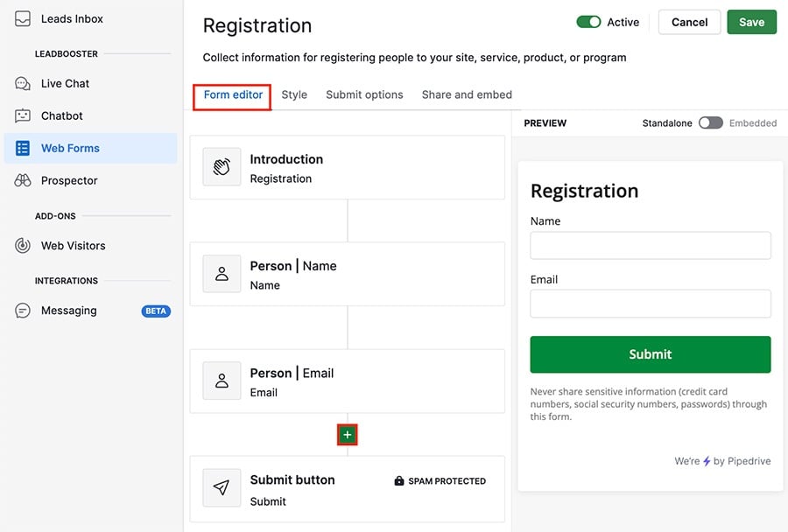Cancel editing the form

[x=689, y=22]
